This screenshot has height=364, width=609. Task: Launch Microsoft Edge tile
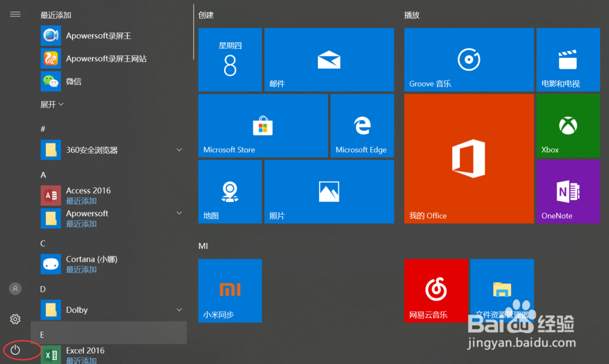coord(362,125)
